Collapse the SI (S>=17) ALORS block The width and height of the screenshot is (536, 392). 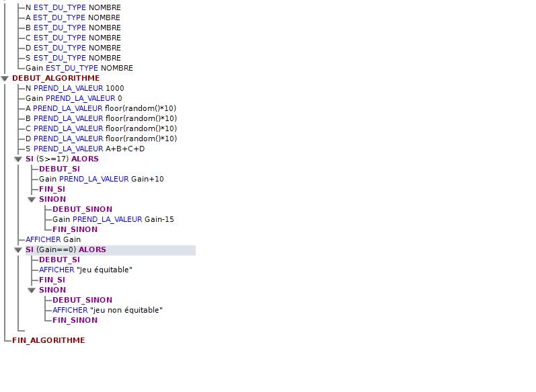click(18, 159)
